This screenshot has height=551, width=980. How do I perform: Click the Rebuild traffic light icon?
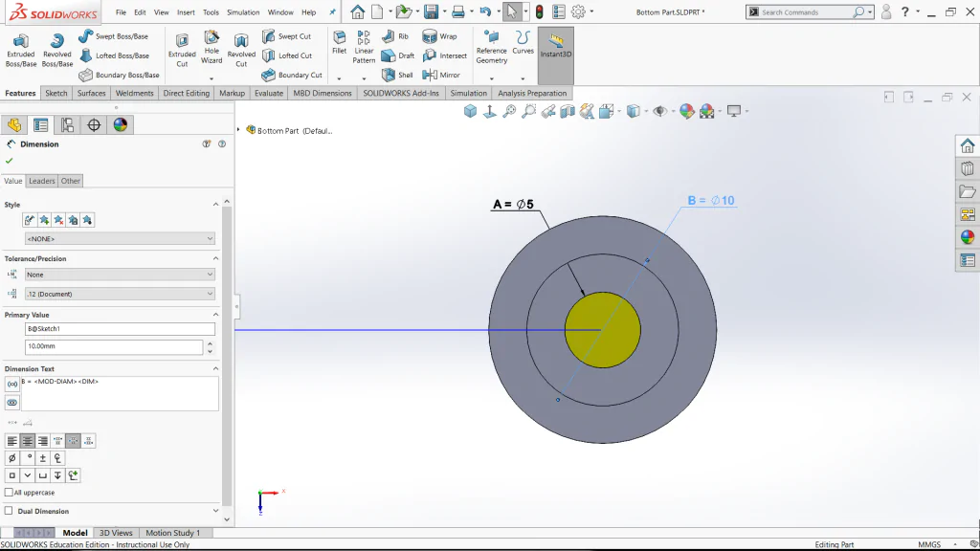[540, 11]
